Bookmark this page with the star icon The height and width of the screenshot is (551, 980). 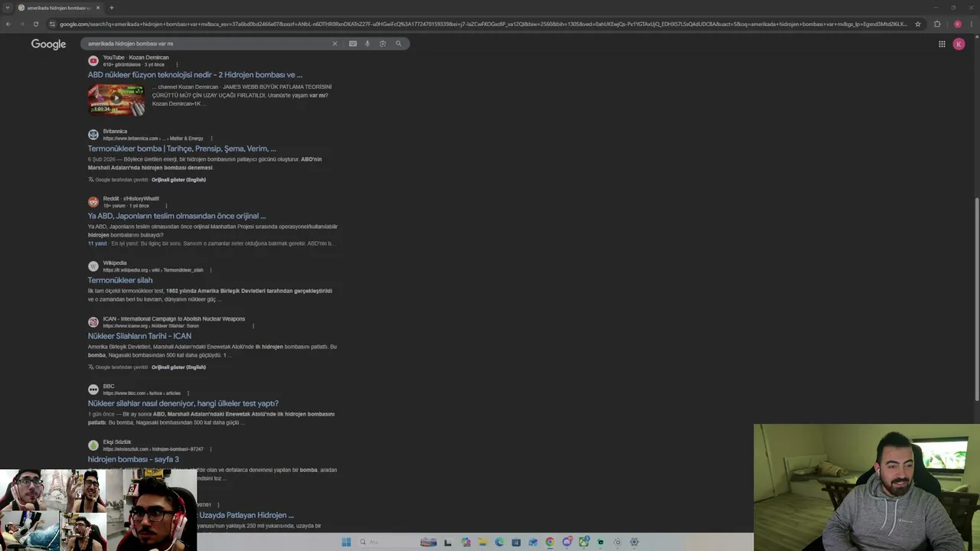(x=918, y=24)
